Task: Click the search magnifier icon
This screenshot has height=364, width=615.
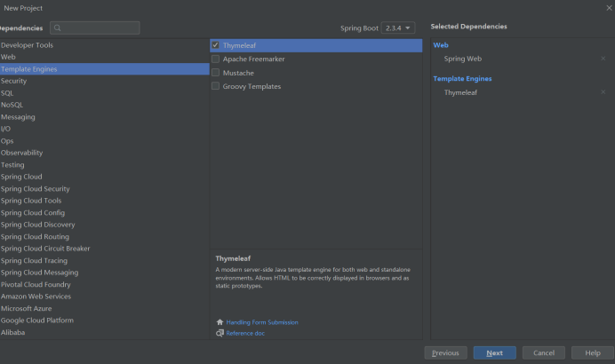Action: tap(58, 28)
